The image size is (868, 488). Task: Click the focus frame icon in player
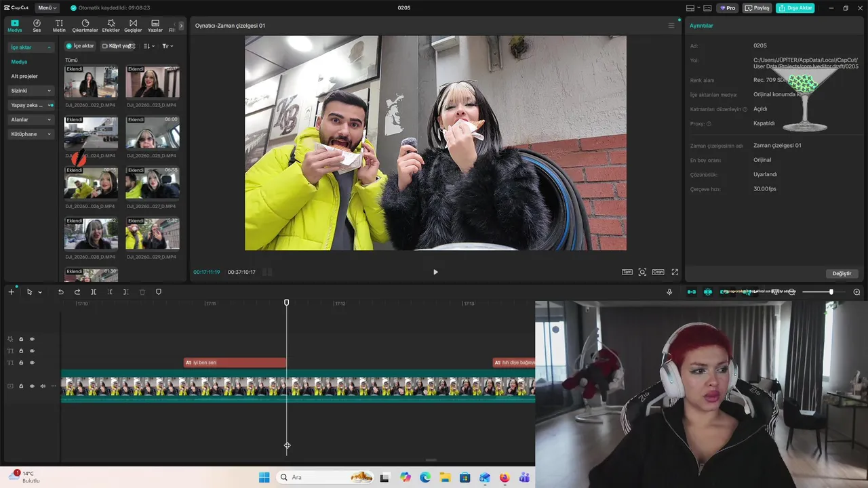point(642,272)
